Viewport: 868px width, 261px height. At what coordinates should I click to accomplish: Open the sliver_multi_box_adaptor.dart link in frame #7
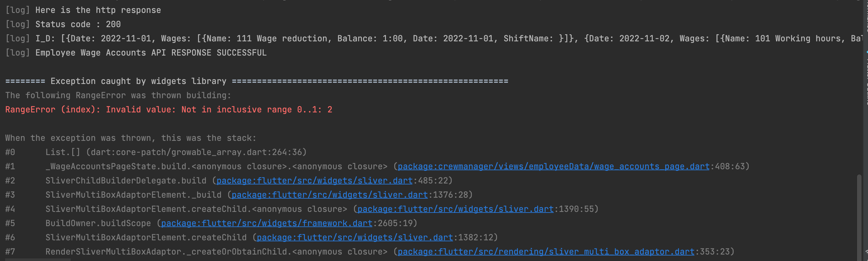point(546,252)
